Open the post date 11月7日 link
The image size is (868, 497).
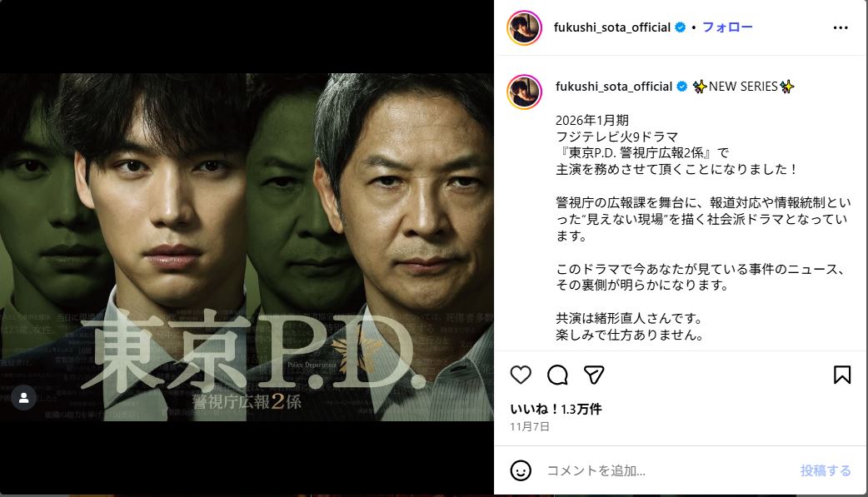point(530,426)
